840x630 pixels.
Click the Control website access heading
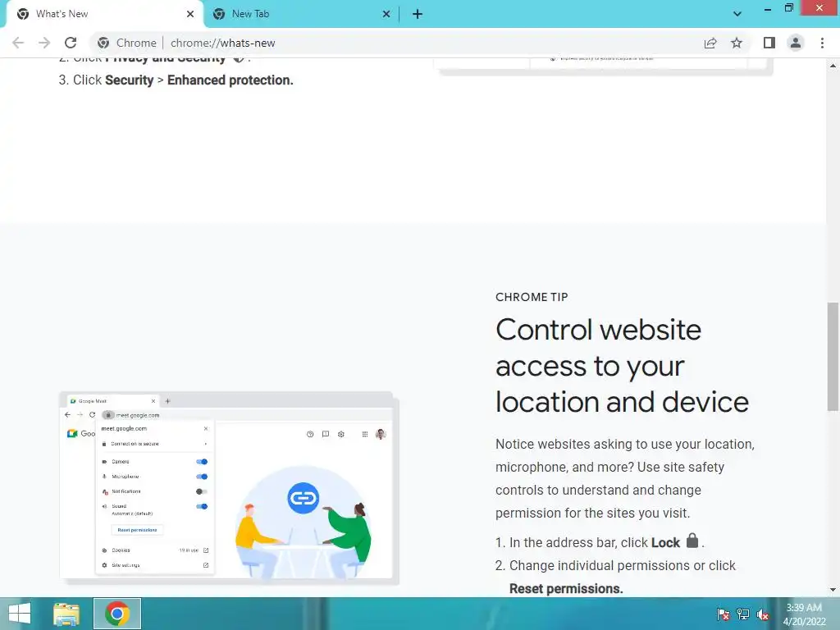tap(622, 365)
